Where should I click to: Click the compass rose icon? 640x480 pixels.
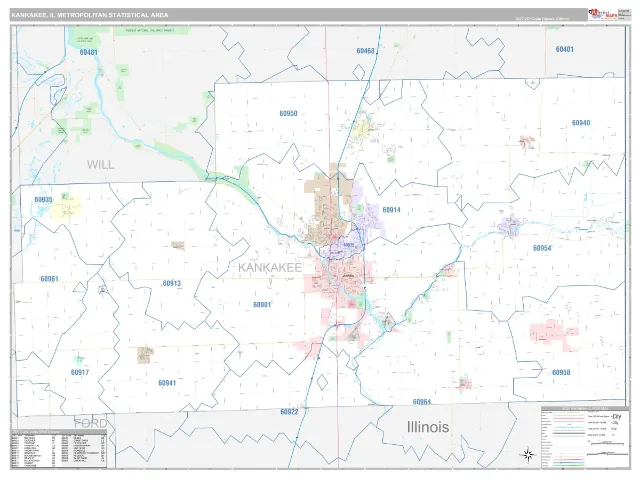527,454
